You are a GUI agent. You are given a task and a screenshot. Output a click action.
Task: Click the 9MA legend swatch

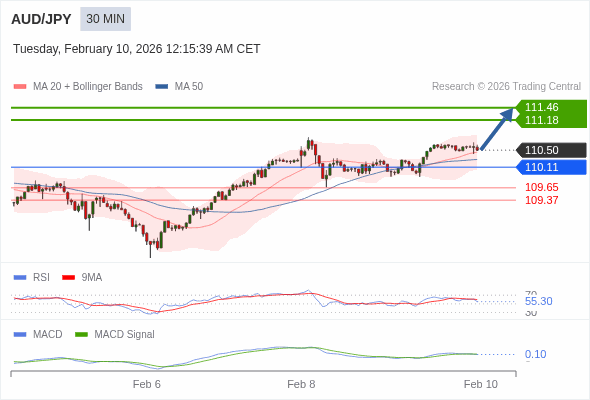point(68,278)
